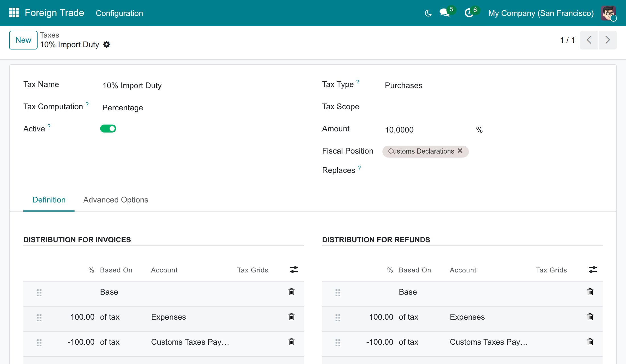Delete the invoices Base distribution row
This screenshot has width=626, height=364.
click(x=291, y=292)
